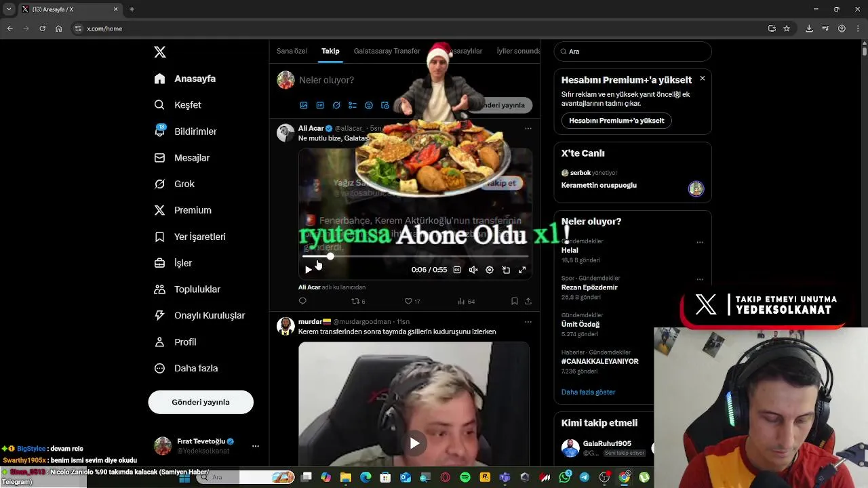
Task: Click Daha fazla göster link
Action: [588, 392]
